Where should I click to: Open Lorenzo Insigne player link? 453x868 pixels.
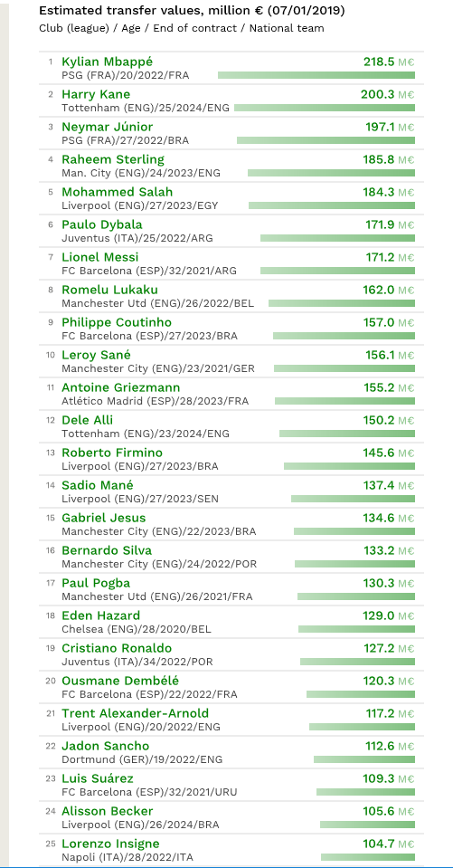click(x=110, y=844)
